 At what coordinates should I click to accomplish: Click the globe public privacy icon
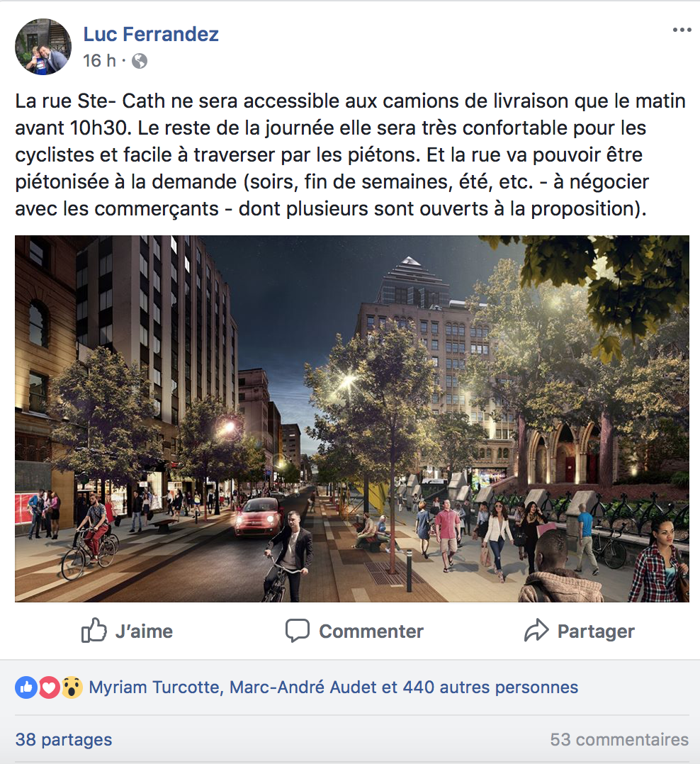(140, 61)
